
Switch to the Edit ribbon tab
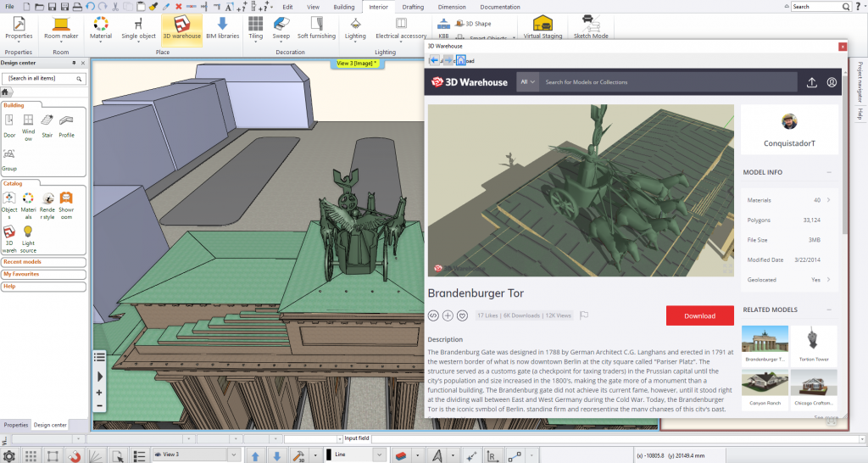click(x=287, y=7)
